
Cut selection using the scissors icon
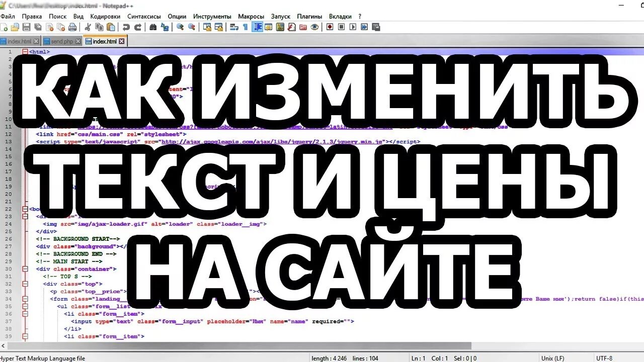pyautogui.click(x=88, y=27)
